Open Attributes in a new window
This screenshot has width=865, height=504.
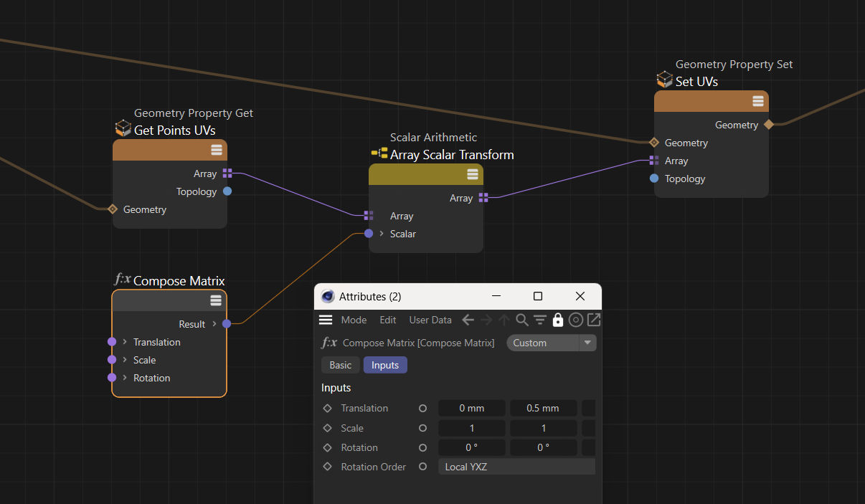click(593, 320)
